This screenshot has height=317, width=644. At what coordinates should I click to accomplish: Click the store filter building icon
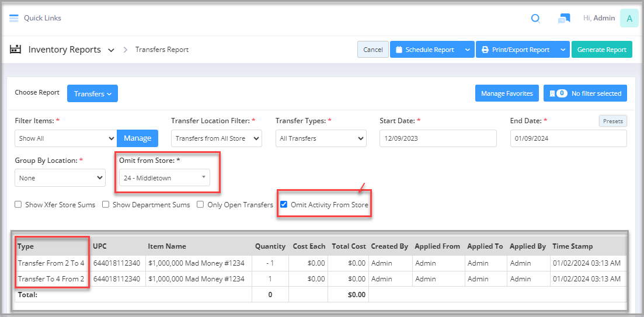coord(552,93)
